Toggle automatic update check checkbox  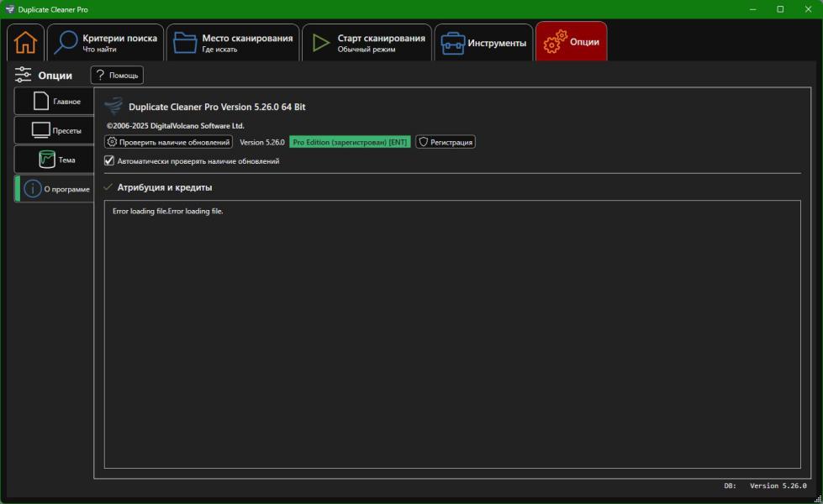[109, 161]
